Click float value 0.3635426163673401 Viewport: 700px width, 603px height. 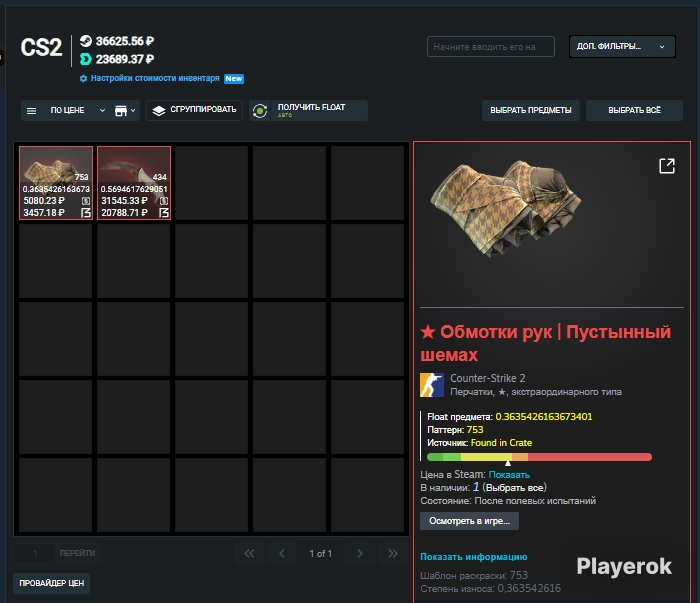point(544,416)
